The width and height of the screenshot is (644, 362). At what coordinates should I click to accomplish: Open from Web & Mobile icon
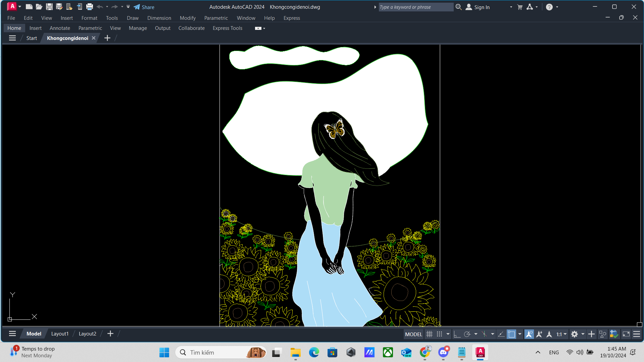(69, 7)
